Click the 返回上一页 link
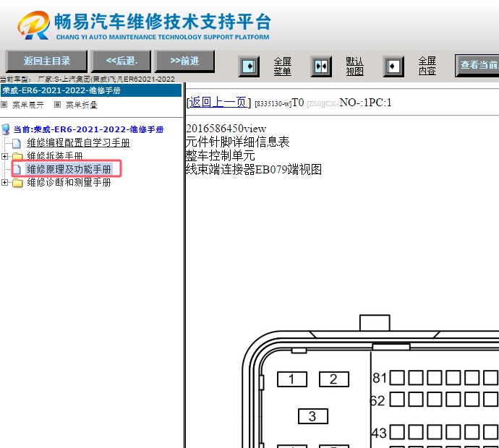This screenshot has height=448, width=499. coord(218,102)
